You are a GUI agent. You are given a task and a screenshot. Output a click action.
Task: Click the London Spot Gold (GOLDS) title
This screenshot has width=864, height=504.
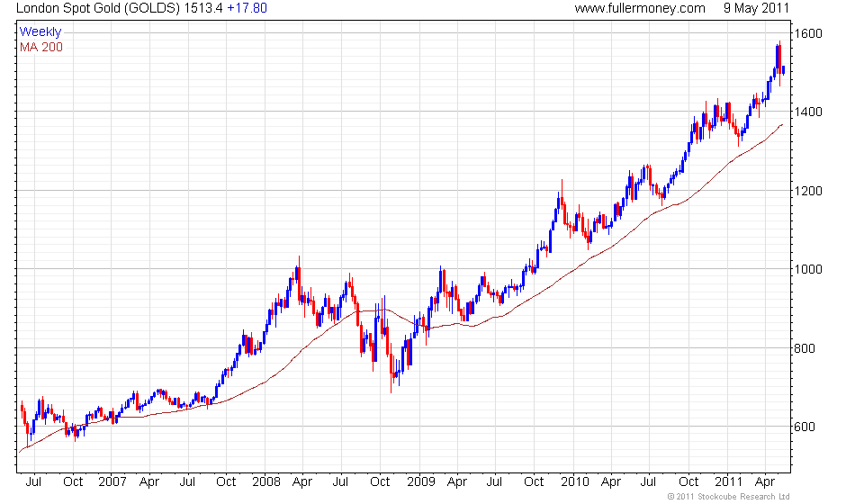[98, 8]
